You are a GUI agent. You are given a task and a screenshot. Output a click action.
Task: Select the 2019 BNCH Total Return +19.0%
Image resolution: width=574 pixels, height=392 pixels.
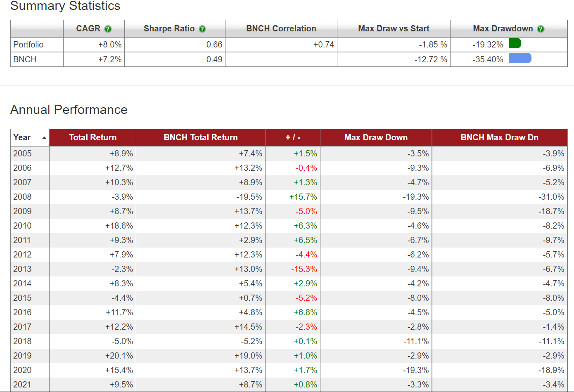248,356
